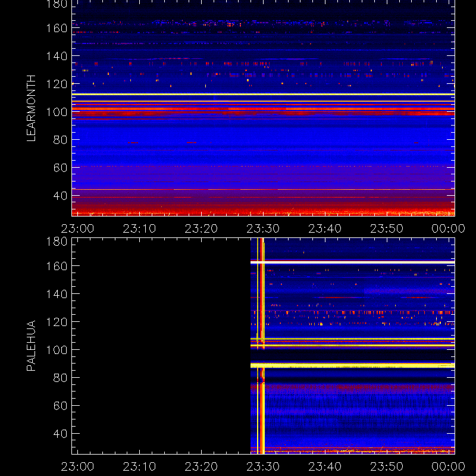Viewport: 476px width, 476px height.
Task: Pick the 180 frequency label on Palehua axis
Action: coord(57,242)
